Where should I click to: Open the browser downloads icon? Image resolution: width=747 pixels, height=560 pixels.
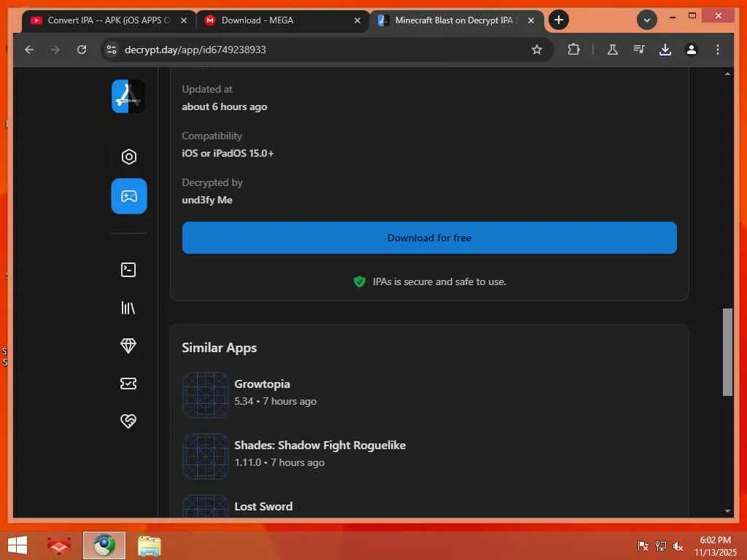click(x=665, y=50)
